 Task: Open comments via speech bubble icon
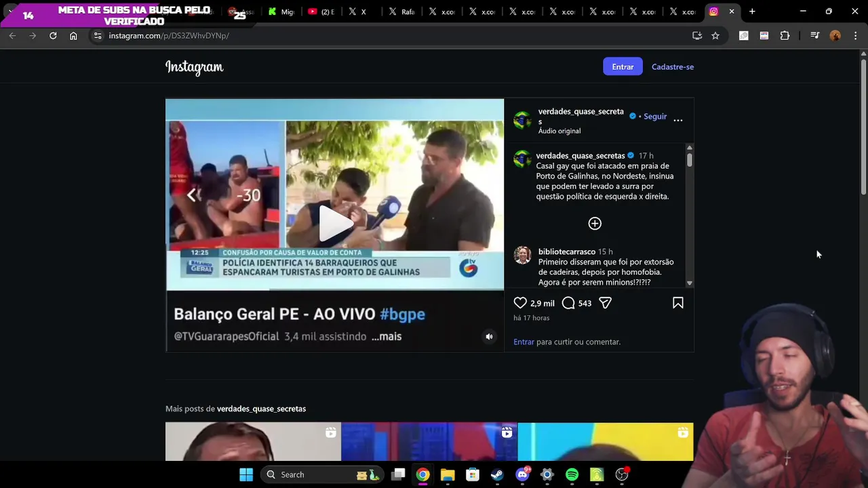[x=568, y=303]
